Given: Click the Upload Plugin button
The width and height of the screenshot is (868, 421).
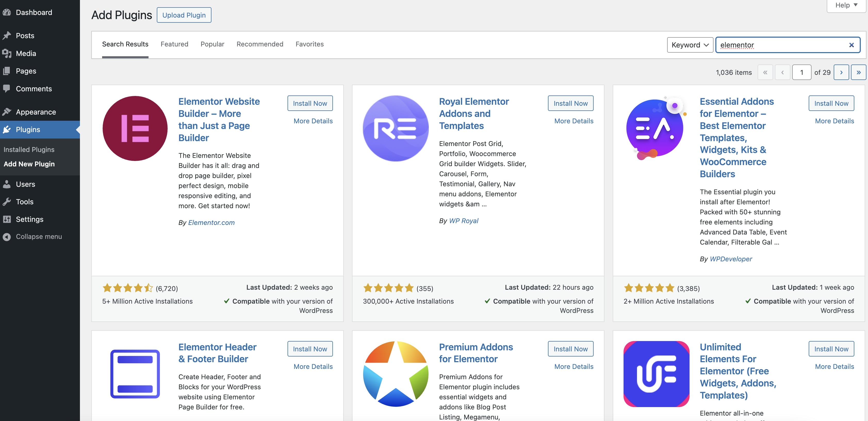Looking at the screenshot, I should tap(184, 15).
